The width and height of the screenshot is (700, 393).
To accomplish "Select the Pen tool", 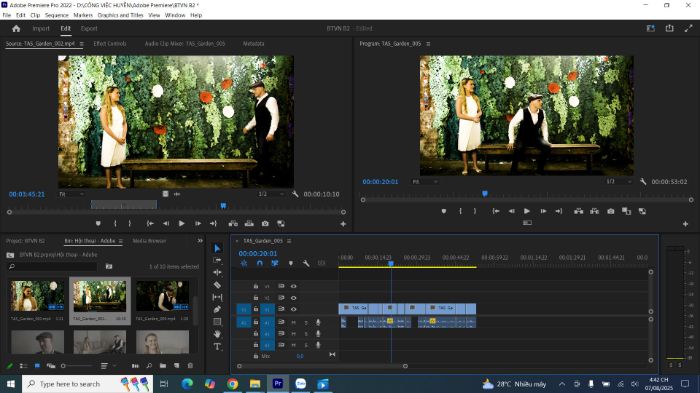I will [x=217, y=309].
